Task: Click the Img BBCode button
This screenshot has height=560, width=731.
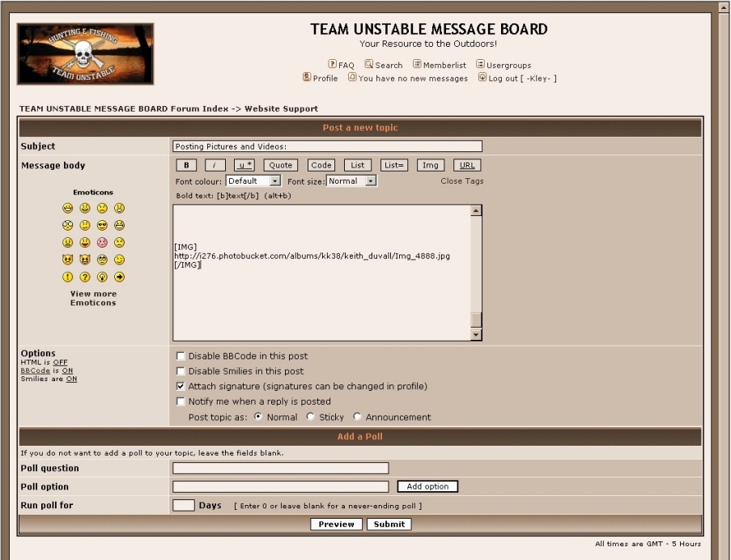Action: pos(431,165)
